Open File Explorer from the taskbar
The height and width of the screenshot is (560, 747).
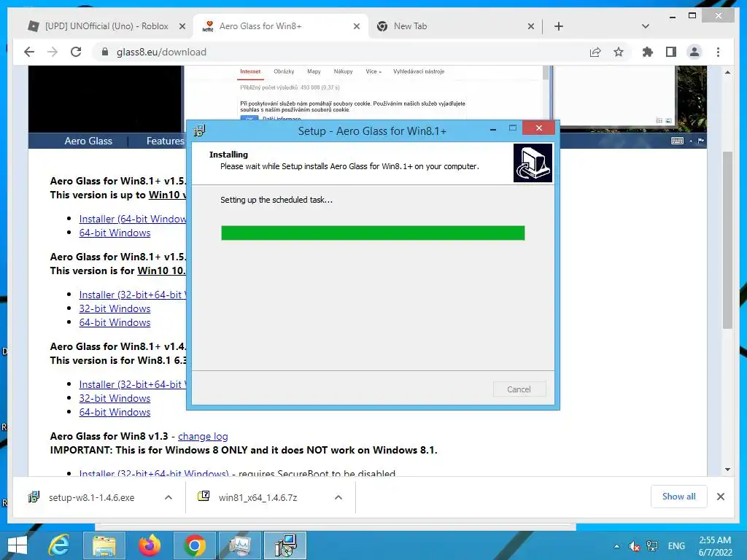[104, 545]
